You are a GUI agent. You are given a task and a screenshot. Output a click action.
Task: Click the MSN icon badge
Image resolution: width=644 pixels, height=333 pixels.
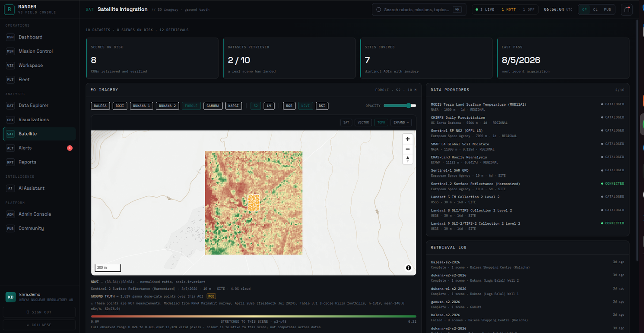point(10,51)
